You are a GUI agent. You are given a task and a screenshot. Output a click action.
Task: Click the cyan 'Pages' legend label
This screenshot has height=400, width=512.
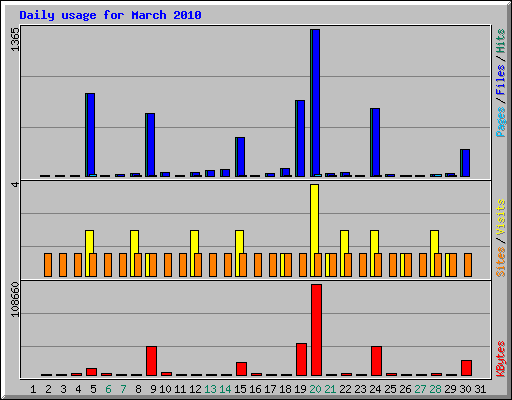501,122
